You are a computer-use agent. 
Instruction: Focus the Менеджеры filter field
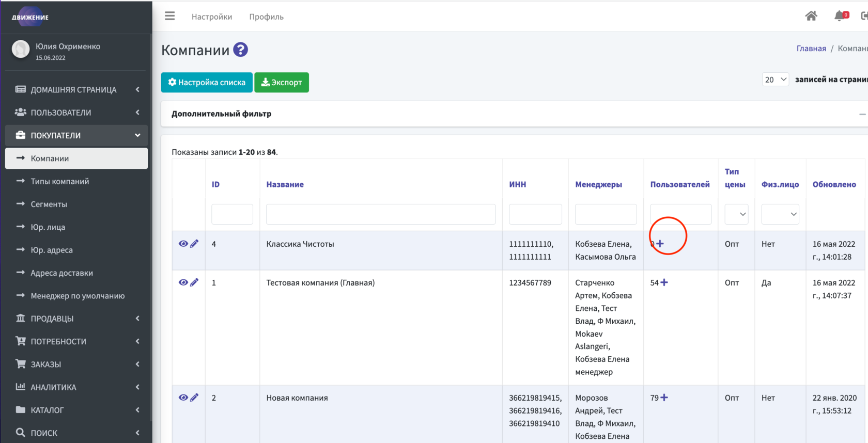[x=606, y=214]
